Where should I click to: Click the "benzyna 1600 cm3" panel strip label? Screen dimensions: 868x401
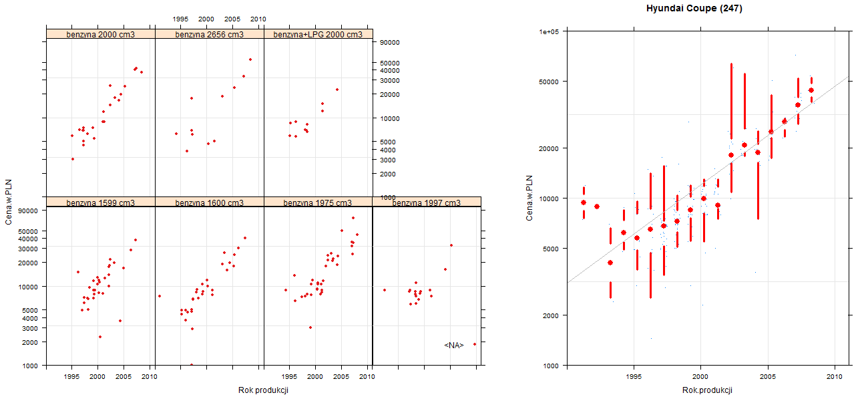click(210, 203)
